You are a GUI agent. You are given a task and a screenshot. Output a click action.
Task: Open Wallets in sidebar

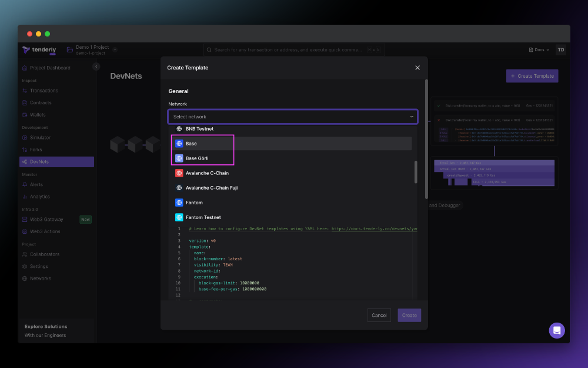click(38, 115)
